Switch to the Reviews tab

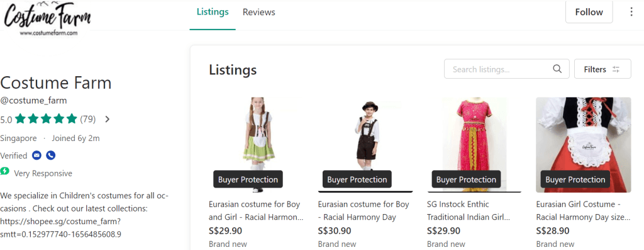258,13
